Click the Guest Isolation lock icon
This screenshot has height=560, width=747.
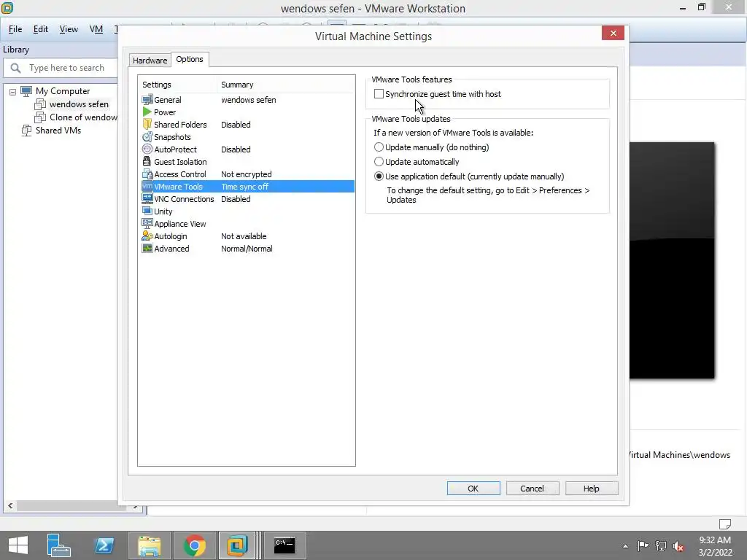pyautogui.click(x=147, y=161)
